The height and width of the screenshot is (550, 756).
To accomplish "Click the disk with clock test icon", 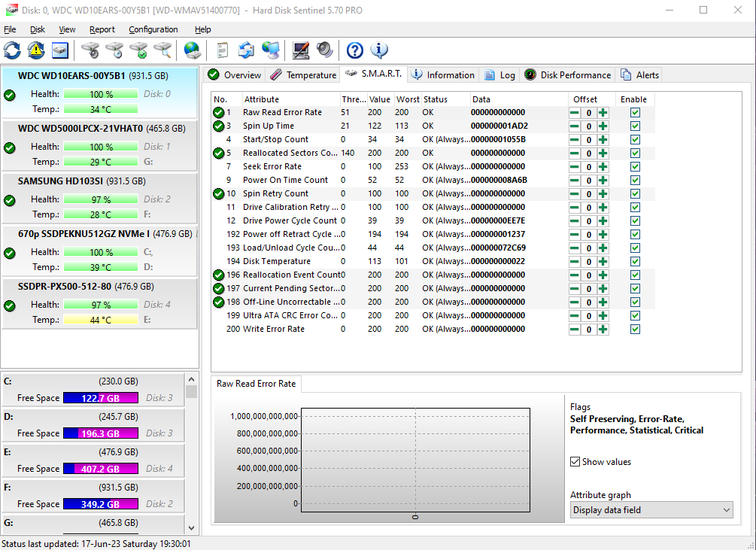I will pos(114,50).
